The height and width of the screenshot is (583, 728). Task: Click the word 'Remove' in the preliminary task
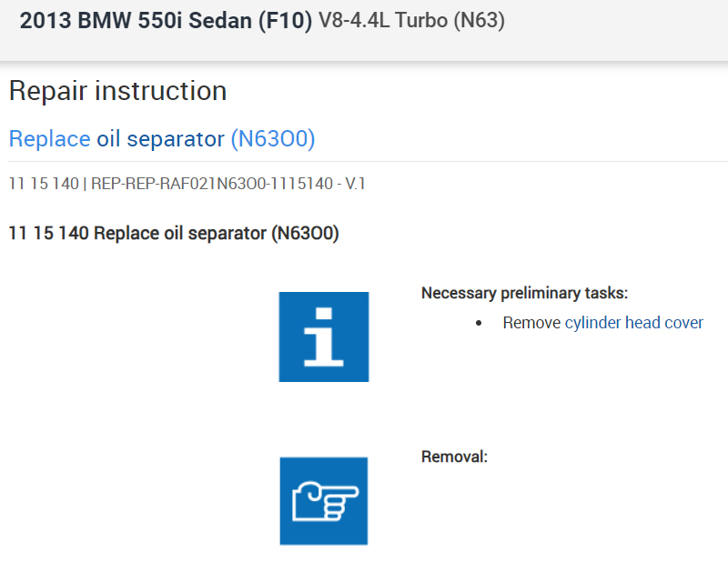pyautogui.click(x=531, y=323)
